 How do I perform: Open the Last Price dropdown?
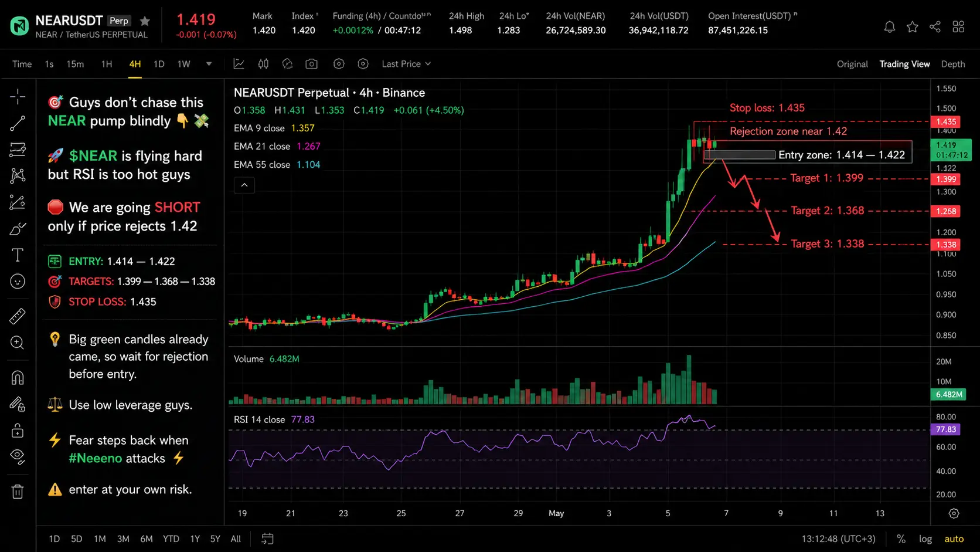coord(406,64)
